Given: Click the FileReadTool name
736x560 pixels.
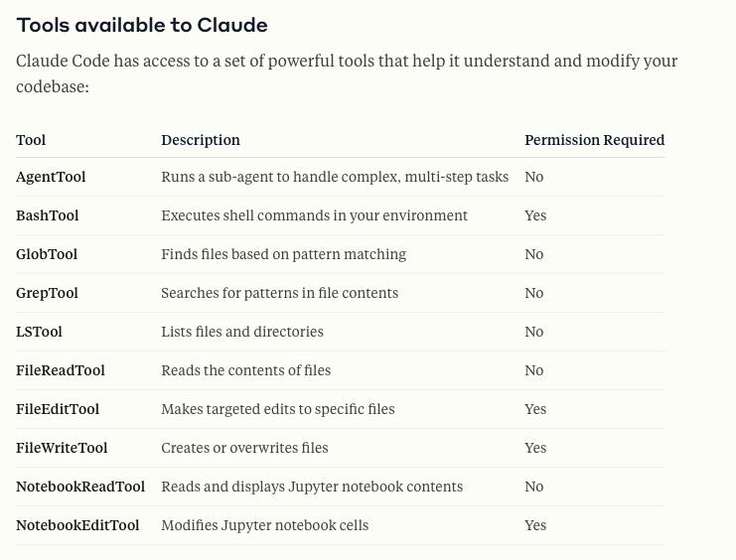Looking at the screenshot, I should [x=60, y=370].
